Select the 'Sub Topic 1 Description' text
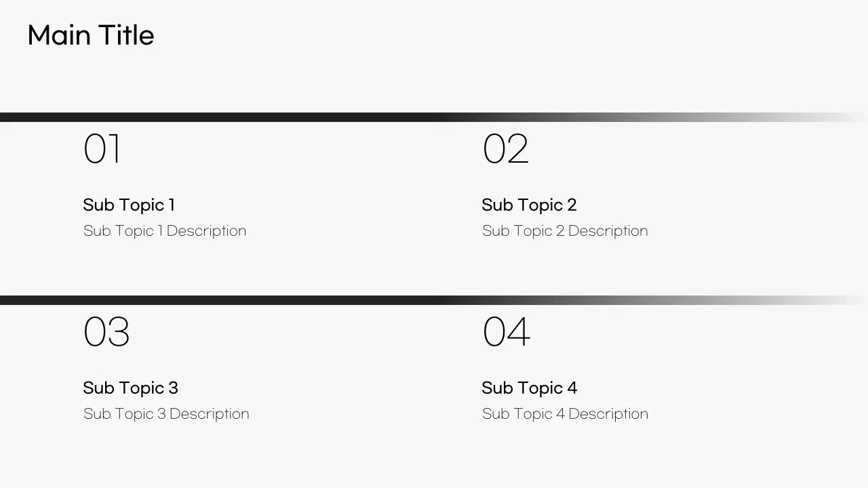868x488 pixels. pos(165,231)
